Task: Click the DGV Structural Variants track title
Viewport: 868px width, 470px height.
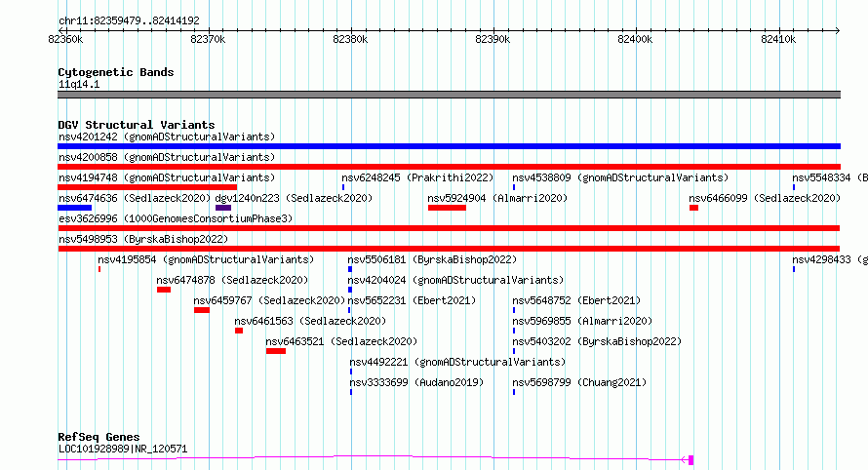Action: 137,125
